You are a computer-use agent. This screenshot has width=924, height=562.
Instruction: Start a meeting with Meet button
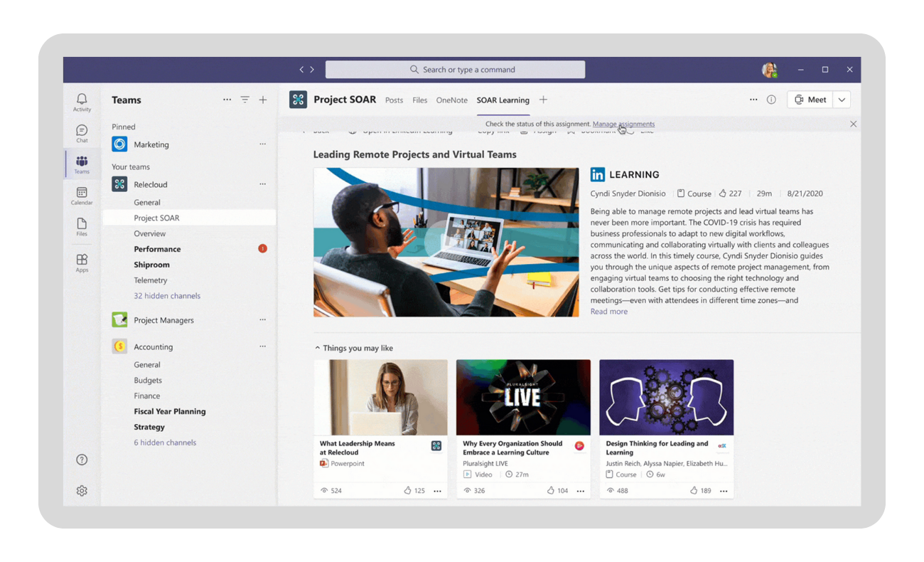pyautogui.click(x=810, y=100)
